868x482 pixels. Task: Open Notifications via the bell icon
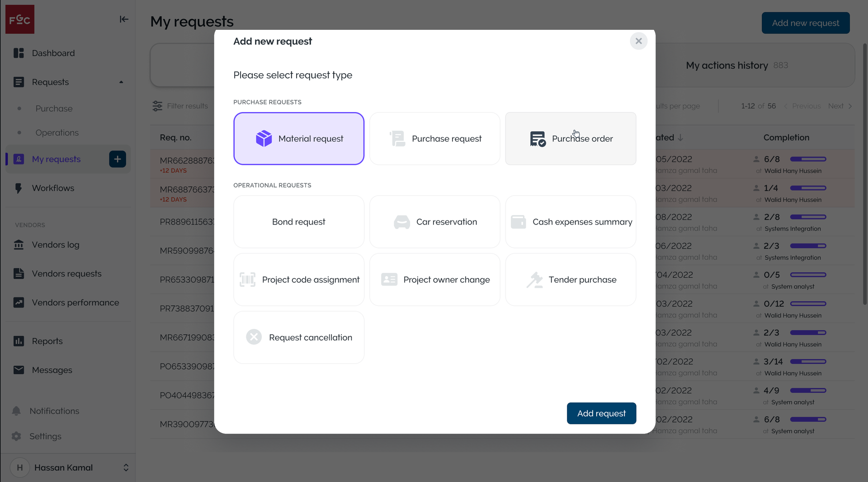pyautogui.click(x=16, y=411)
